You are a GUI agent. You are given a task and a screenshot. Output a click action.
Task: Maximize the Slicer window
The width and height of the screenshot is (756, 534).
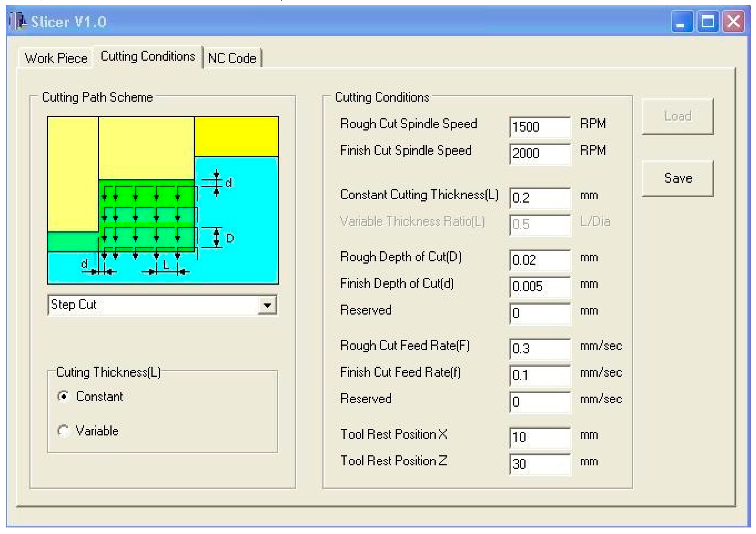(708, 22)
